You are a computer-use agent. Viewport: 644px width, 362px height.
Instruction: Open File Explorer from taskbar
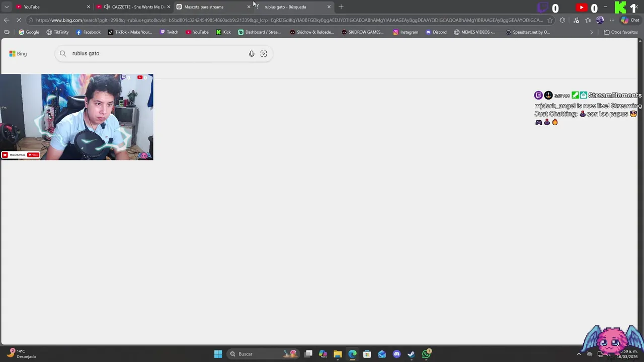338,354
